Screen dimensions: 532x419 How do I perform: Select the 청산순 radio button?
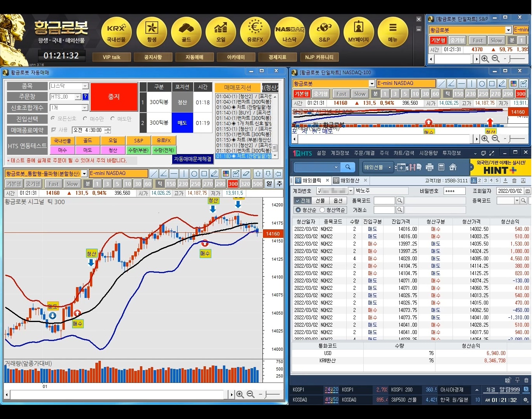(298, 210)
